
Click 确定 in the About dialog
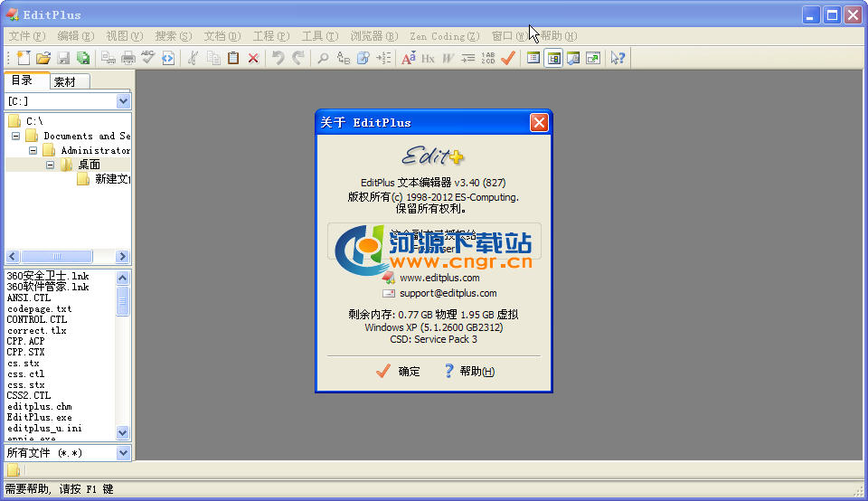398,372
